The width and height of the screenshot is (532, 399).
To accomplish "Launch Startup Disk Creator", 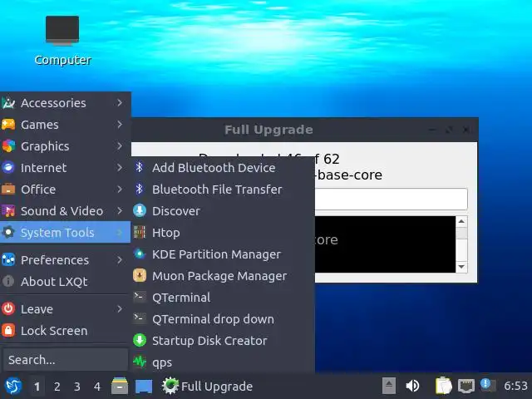I will (224, 341).
